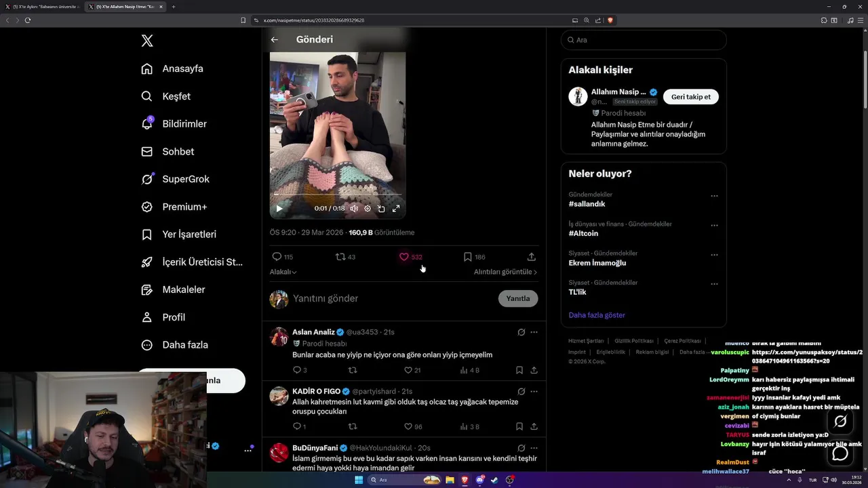The width and height of the screenshot is (868, 488).
Task: Click the X logo in the sidebar
Action: 147,41
